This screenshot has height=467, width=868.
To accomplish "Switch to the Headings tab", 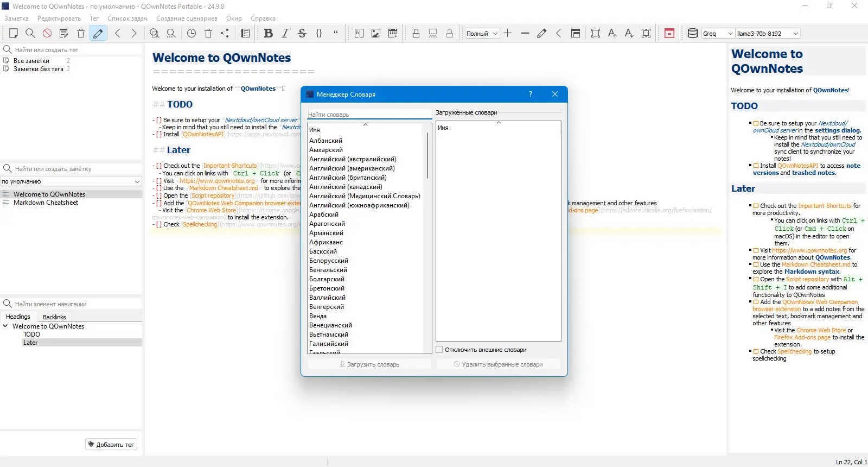I will pyautogui.click(x=18, y=317).
